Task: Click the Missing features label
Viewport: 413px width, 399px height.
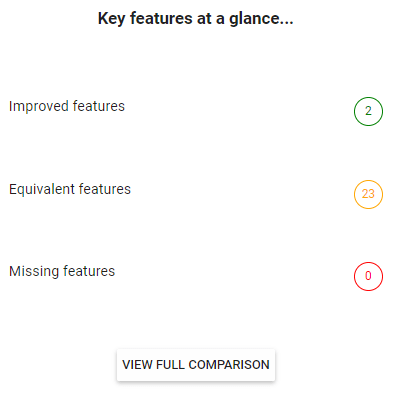Action: (x=62, y=271)
